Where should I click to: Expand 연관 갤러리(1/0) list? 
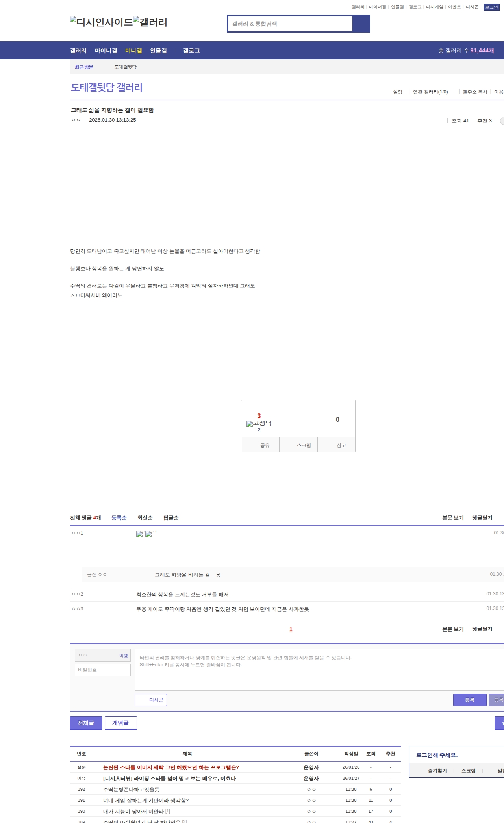[x=430, y=92]
